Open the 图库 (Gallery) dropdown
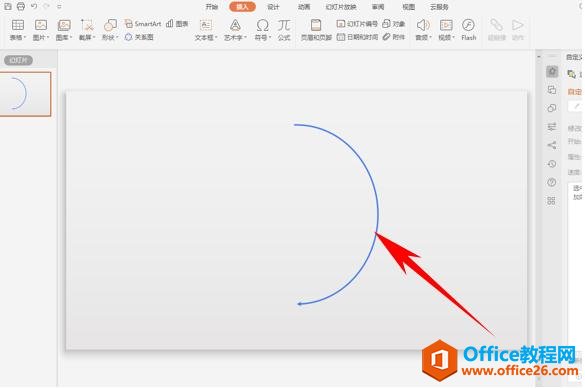585x388 pixels. pos(64,30)
